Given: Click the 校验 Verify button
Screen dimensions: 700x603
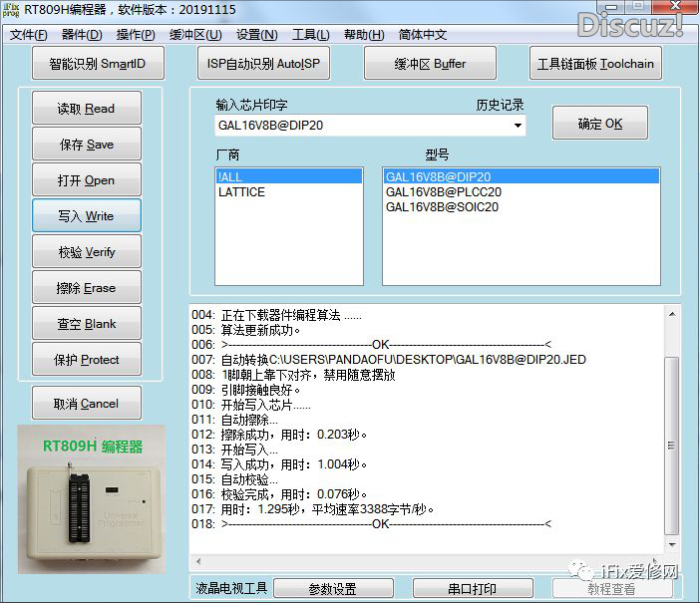Looking at the screenshot, I should coord(87,252).
